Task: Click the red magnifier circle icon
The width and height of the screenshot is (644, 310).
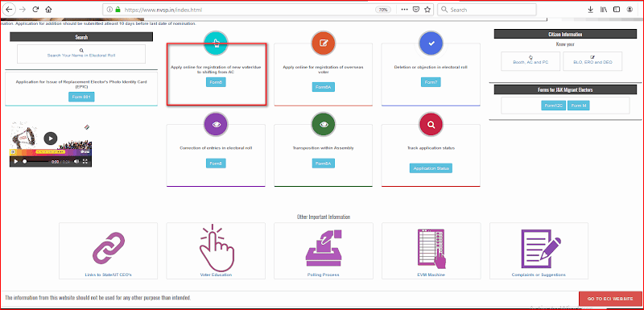Action: click(431, 124)
